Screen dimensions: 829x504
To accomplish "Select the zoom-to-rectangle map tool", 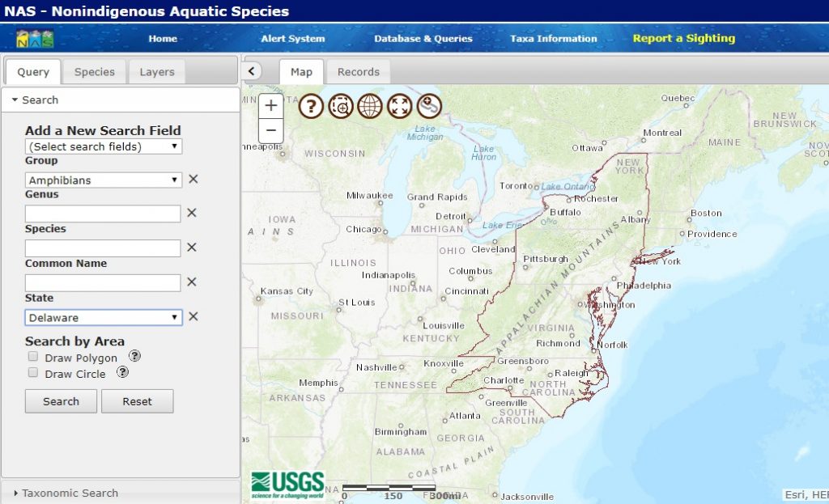I will pos(340,105).
